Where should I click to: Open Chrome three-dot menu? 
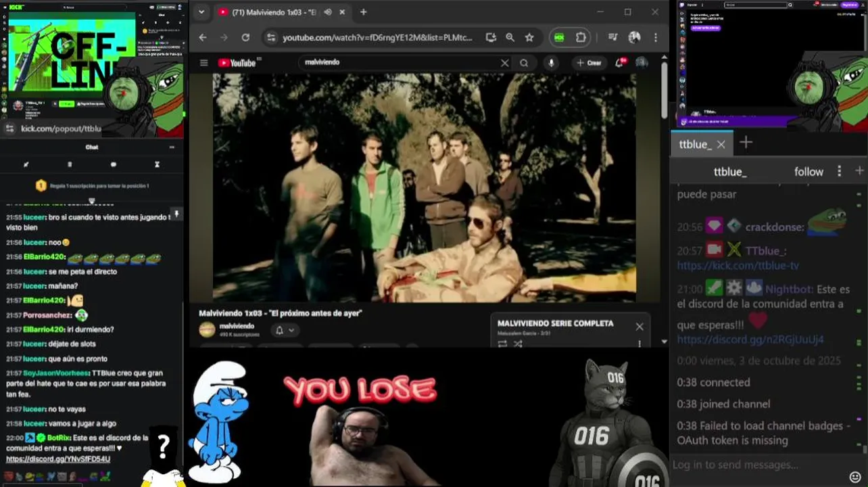pos(655,38)
